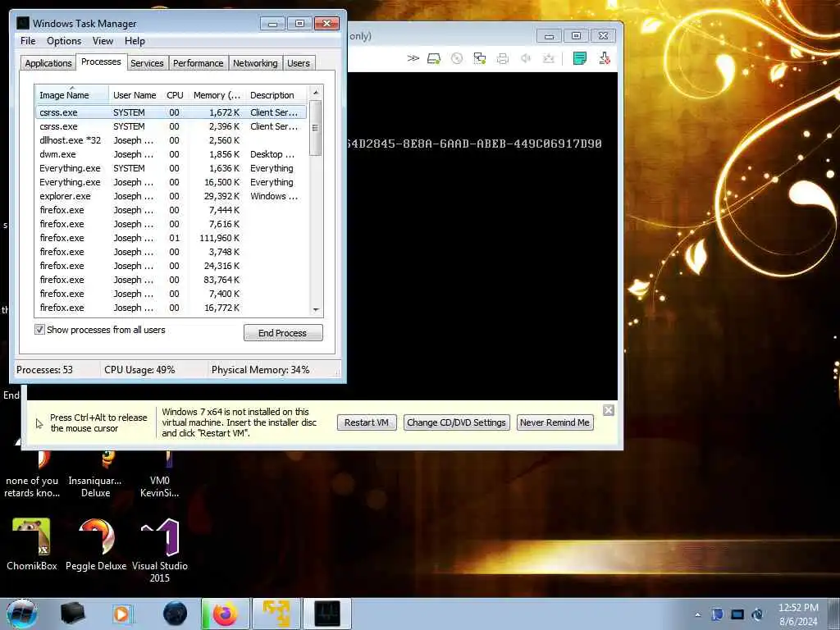The width and height of the screenshot is (840, 630).
Task: Click the VMware Player taskbar icon
Action: click(x=276, y=614)
